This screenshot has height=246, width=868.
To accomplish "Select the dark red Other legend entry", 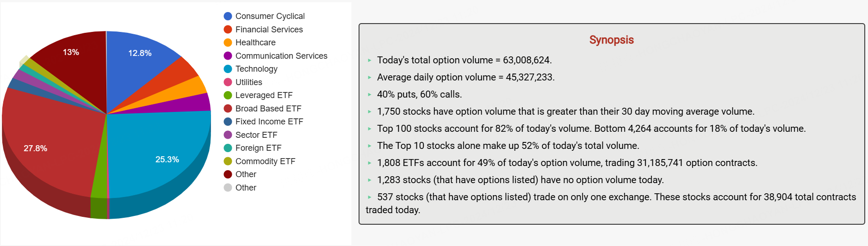I will 240,174.
